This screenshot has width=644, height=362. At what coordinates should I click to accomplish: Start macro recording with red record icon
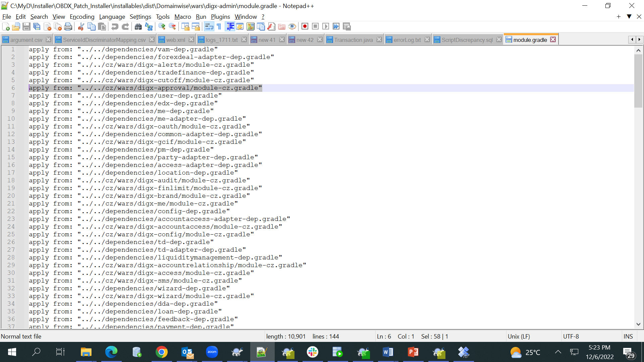(x=305, y=26)
